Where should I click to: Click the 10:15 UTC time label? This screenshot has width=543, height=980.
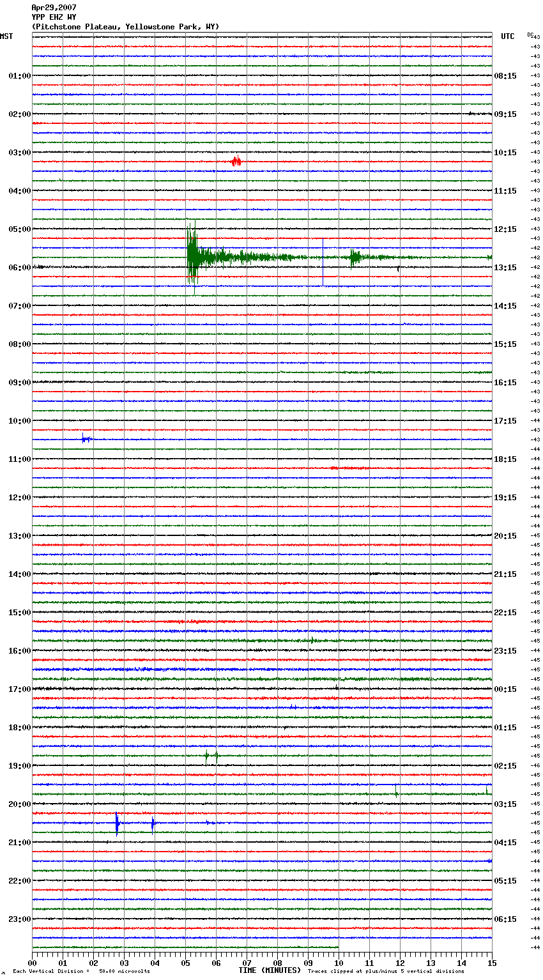click(x=505, y=153)
